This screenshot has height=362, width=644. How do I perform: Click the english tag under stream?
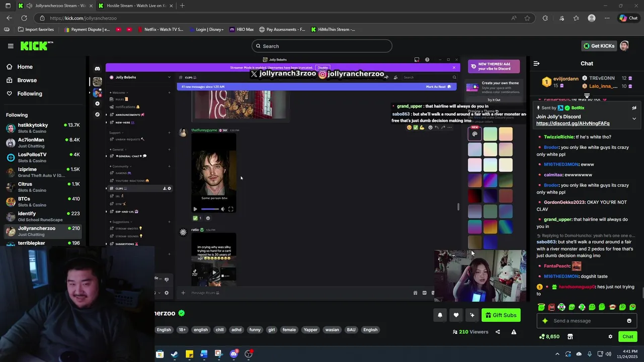coord(201,330)
